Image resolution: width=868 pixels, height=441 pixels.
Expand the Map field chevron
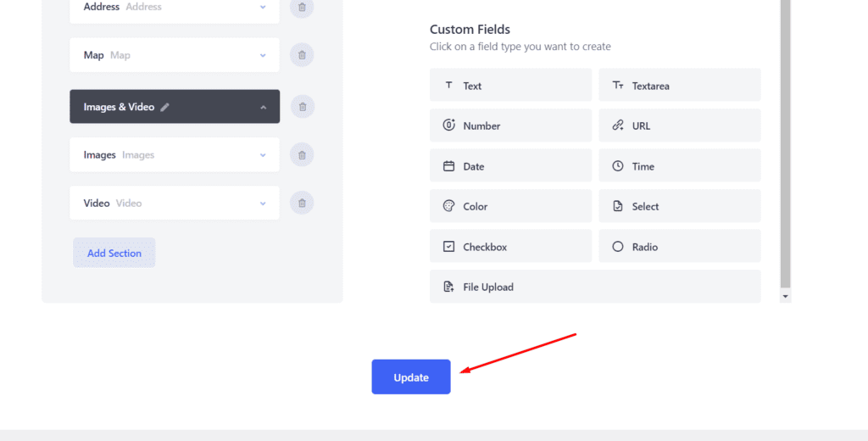263,55
